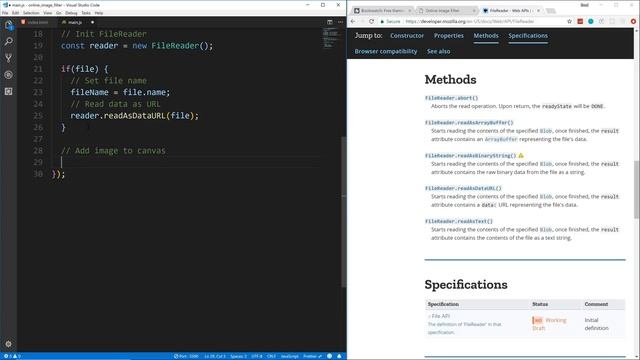Viewport: 640px width, 360px height.
Task: Jump to Specifications section
Action: 528,36
